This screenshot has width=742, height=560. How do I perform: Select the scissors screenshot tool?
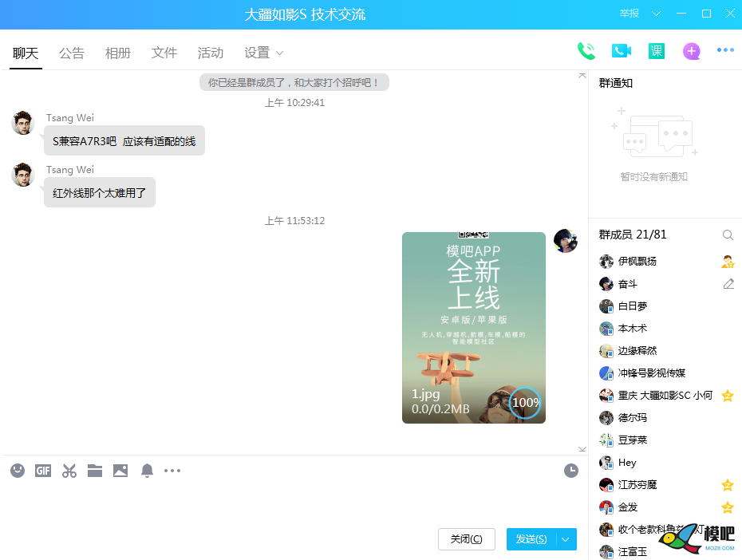pos(69,470)
